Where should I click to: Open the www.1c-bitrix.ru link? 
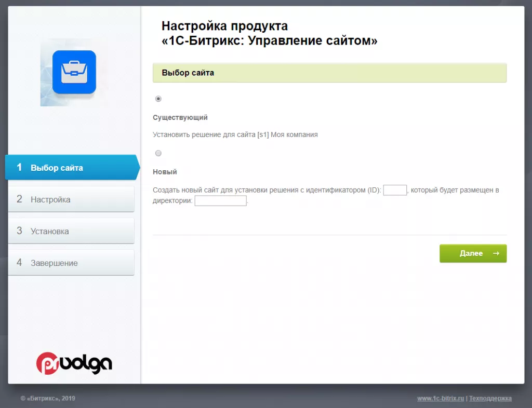pos(441,399)
